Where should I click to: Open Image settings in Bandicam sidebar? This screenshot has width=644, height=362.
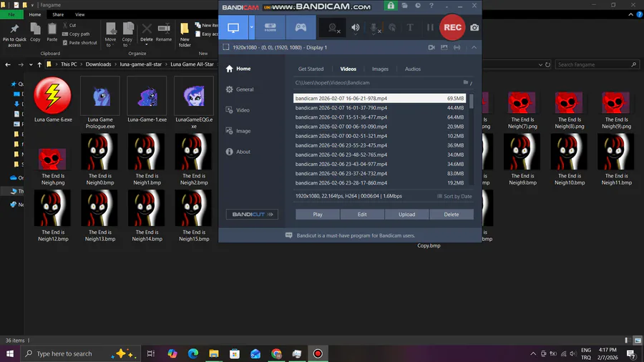click(x=238, y=131)
